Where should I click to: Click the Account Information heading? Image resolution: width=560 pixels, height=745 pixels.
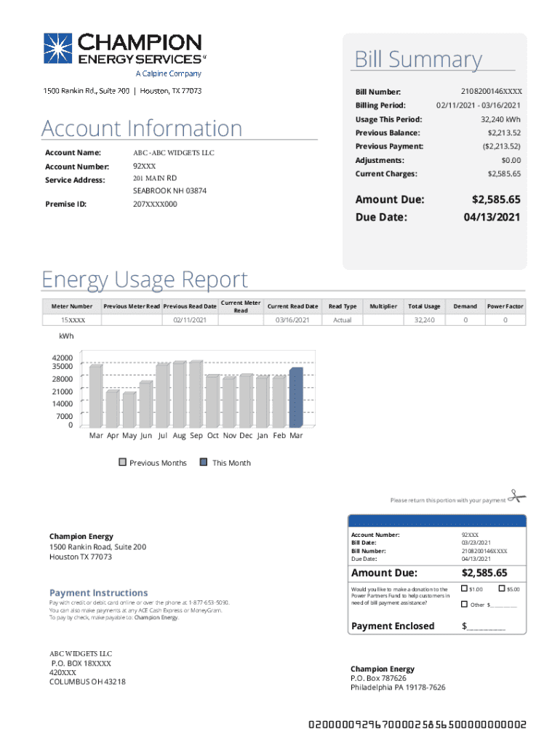tap(142, 128)
